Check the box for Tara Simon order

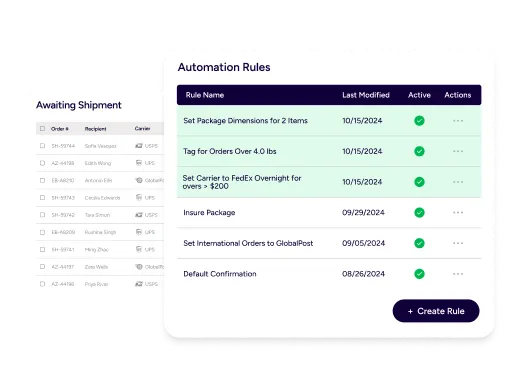[42, 215]
